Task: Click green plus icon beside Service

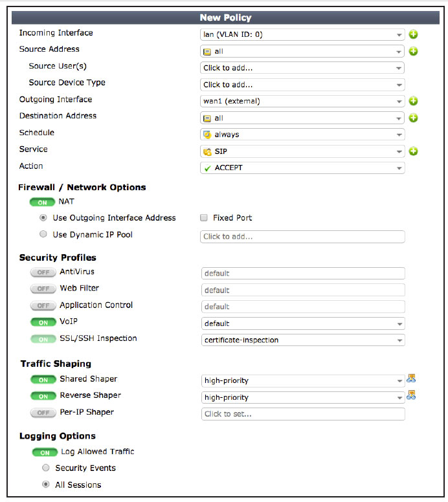Action: pos(413,151)
